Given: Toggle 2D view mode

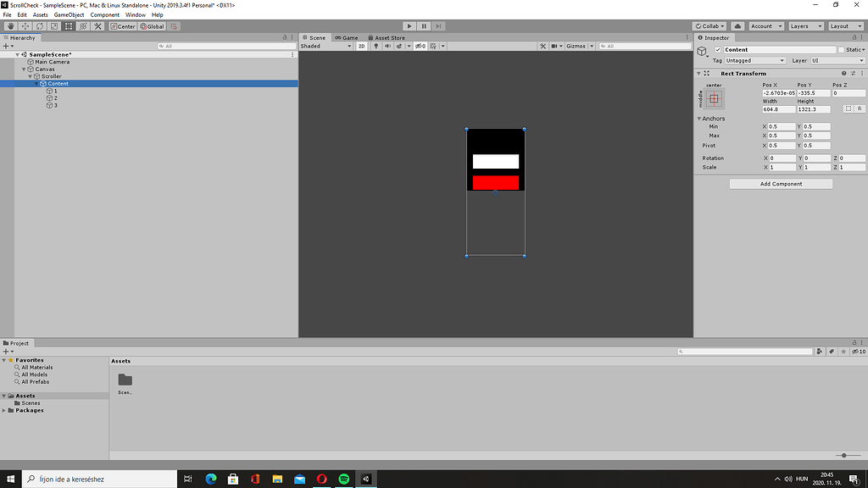Looking at the screenshot, I should click(x=362, y=46).
